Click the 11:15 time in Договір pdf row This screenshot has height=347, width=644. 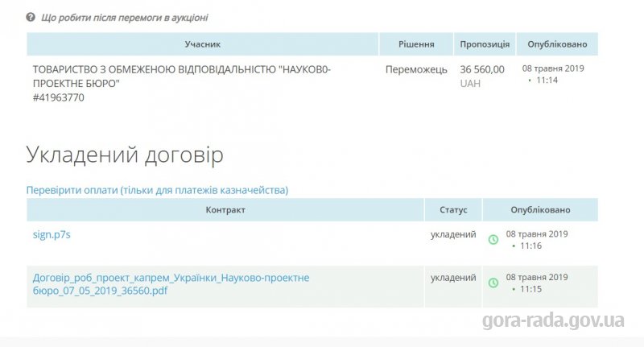[531, 289]
